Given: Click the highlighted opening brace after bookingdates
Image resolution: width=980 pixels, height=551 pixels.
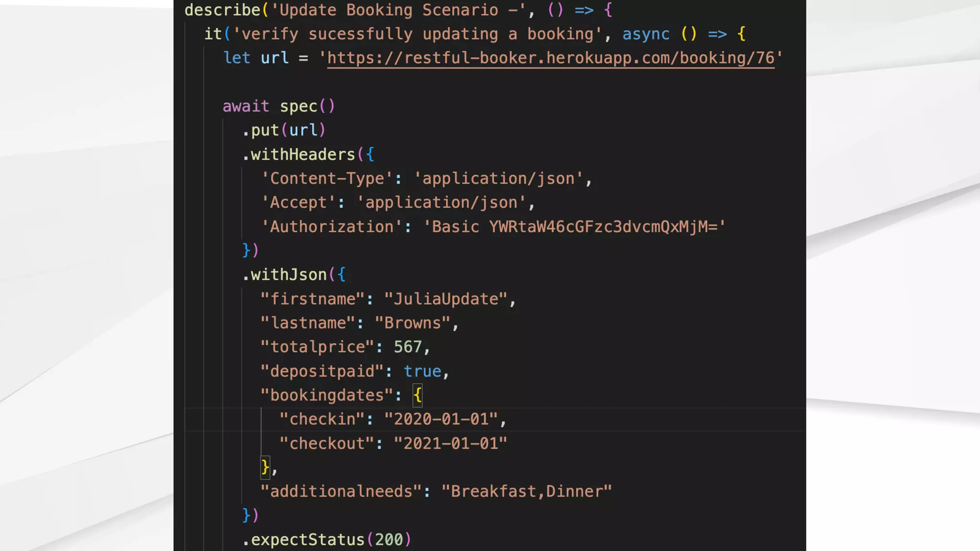Looking at the screenshot, I should pos(417,395).
